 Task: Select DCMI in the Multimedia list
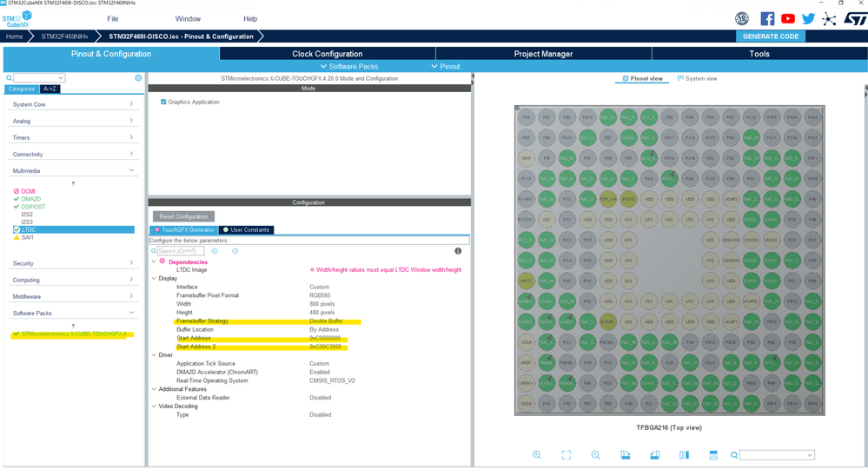[28, 191]
